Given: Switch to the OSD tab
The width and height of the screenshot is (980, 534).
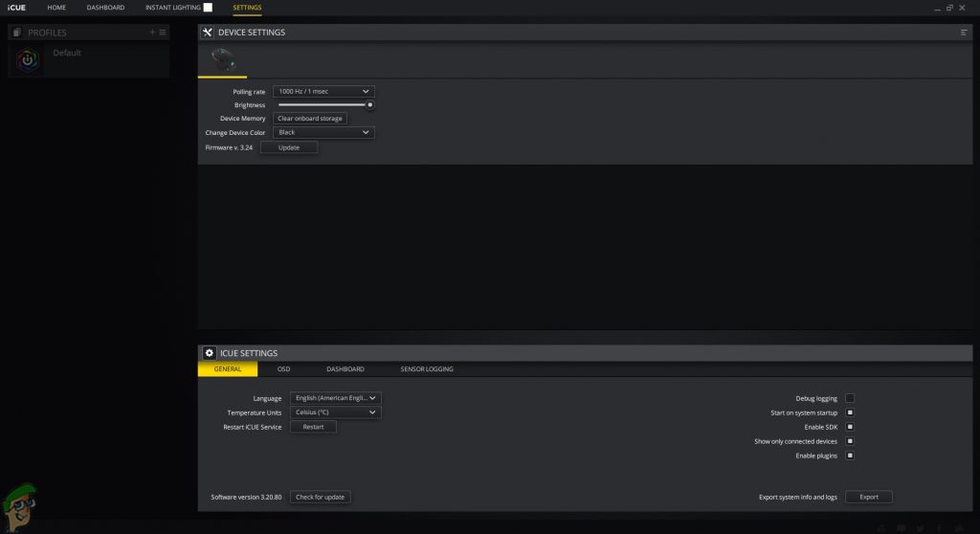Looking at the screenshot, I should (283, 369).
